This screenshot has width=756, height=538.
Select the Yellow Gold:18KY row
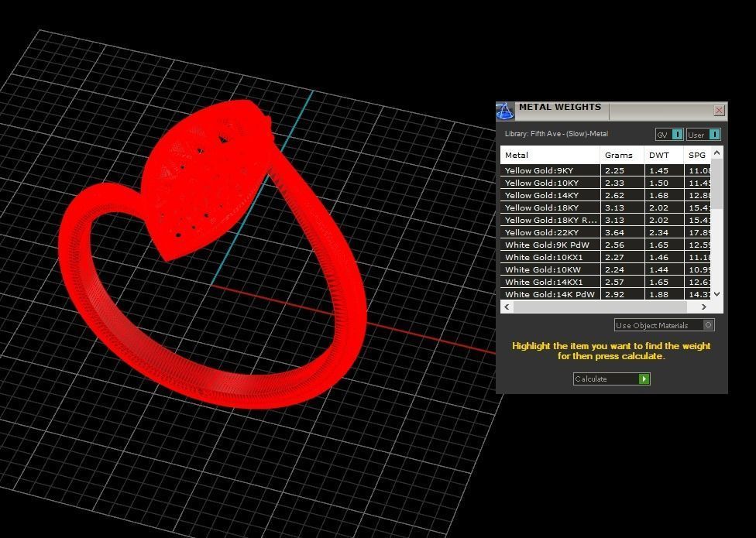point(606,207)
